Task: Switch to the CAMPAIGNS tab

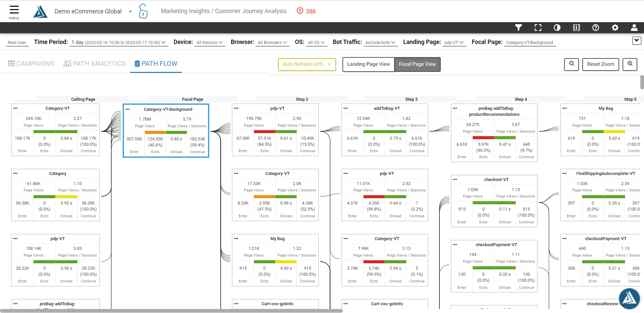Action: tap(31, 63)
